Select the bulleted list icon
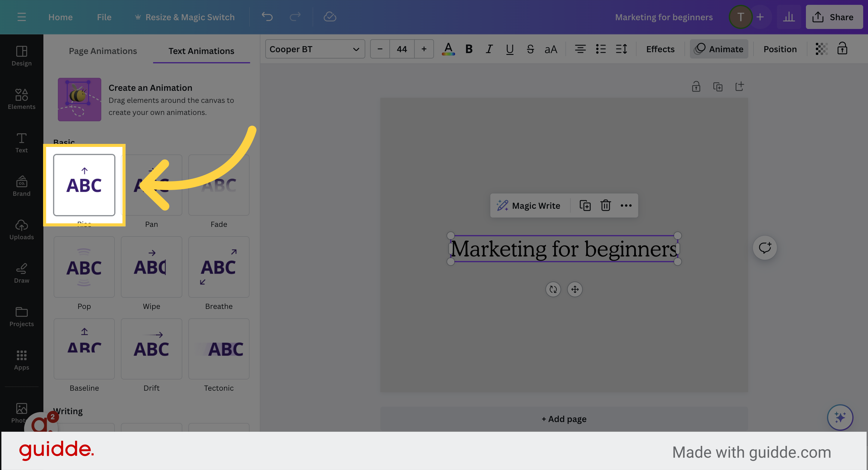 pos(601,49)
